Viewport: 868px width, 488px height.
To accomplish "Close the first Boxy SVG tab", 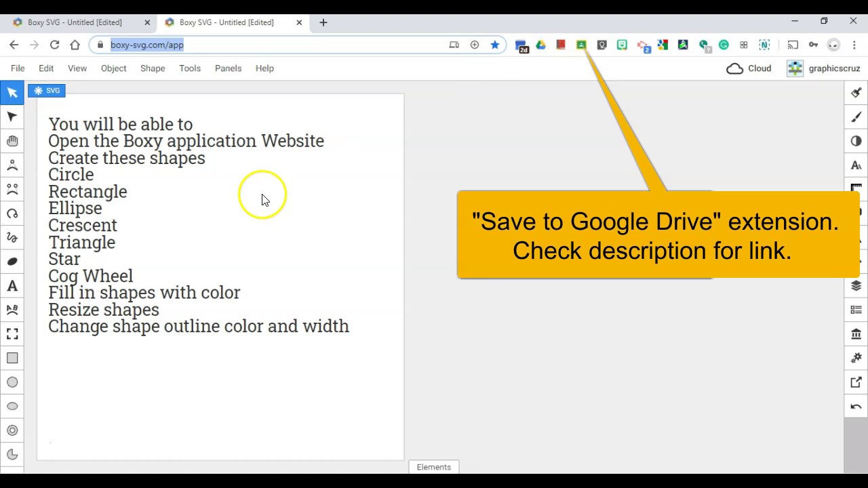I will (x=147, y=22).
